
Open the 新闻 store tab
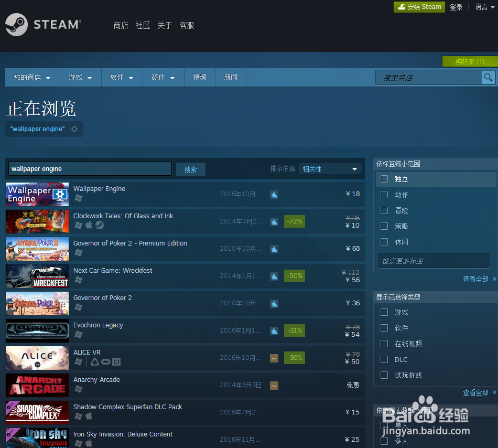point(231,78)
